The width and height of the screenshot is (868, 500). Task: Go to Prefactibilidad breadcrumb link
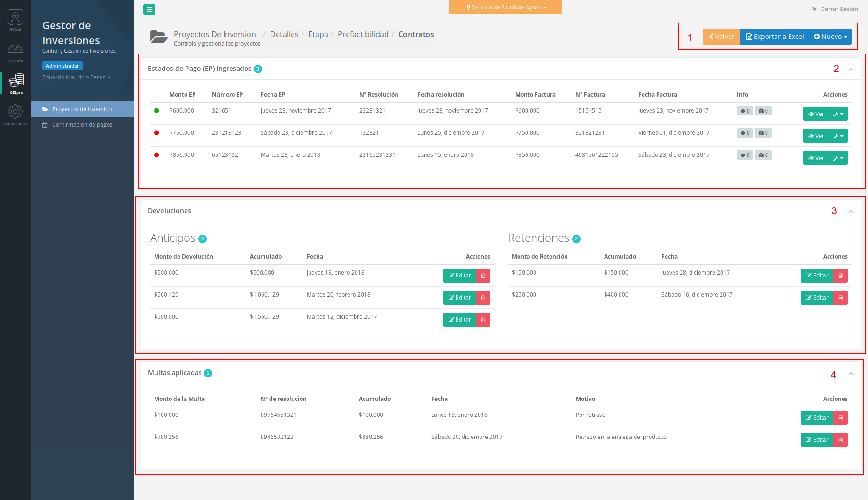click(363, 35)
